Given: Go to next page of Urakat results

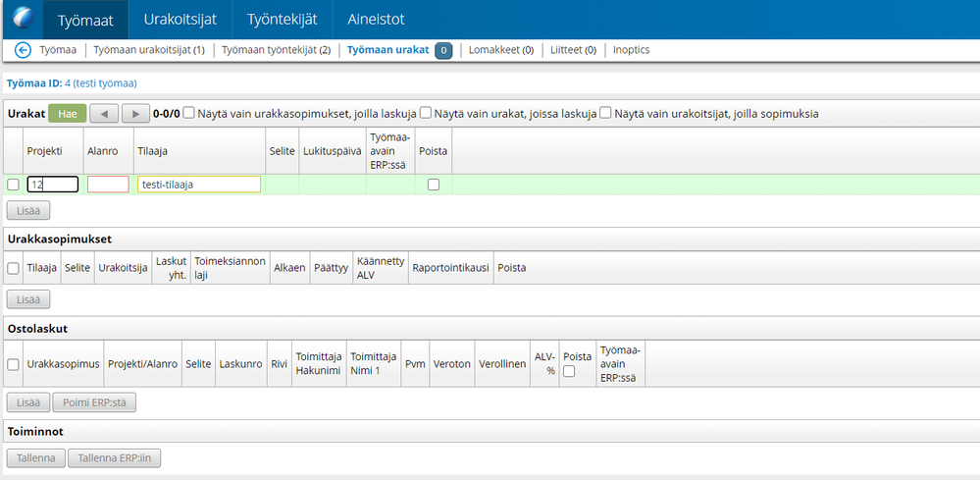Looking at the screenshot, I should [x=135, y=114].
